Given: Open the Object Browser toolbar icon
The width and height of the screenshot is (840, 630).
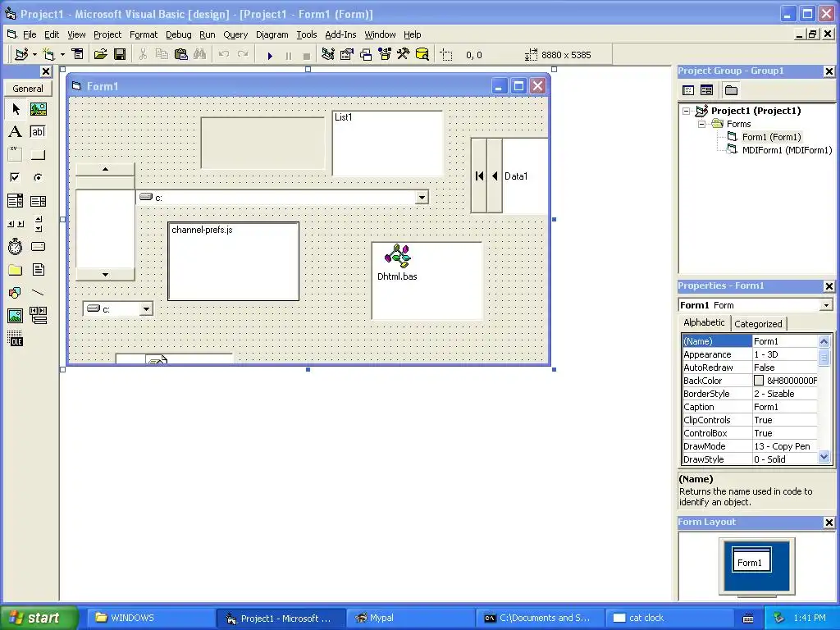Looking at the screenshot, I should point(385,54).
